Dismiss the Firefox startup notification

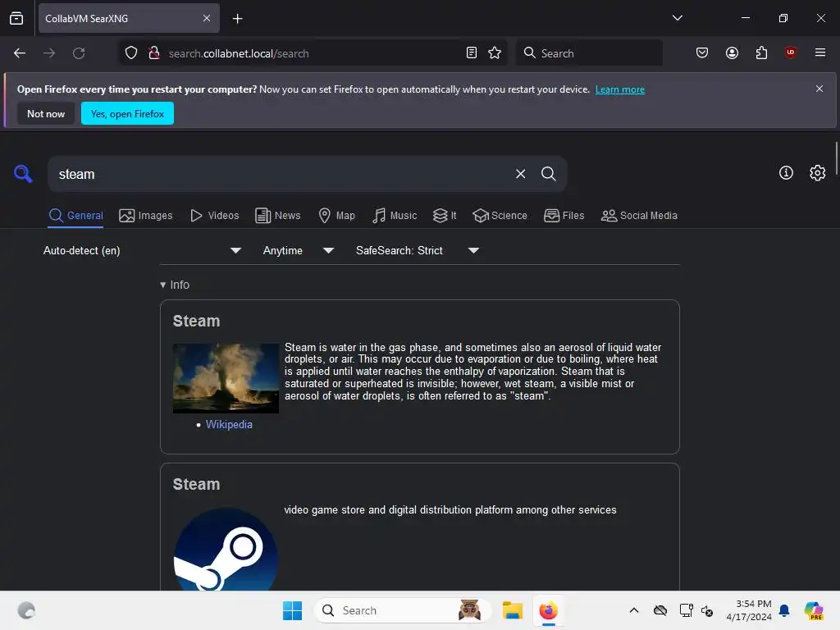click(x=819, y=89)
